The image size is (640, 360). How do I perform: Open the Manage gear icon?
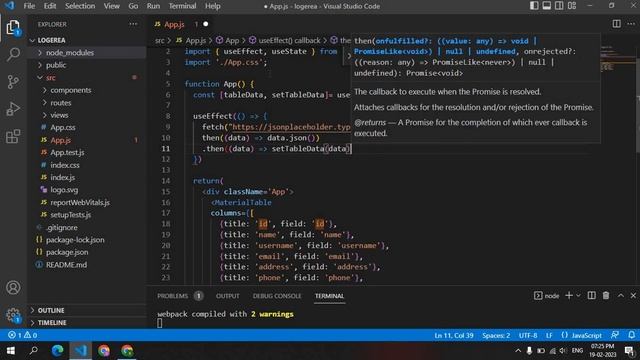[x=13, y=315]
